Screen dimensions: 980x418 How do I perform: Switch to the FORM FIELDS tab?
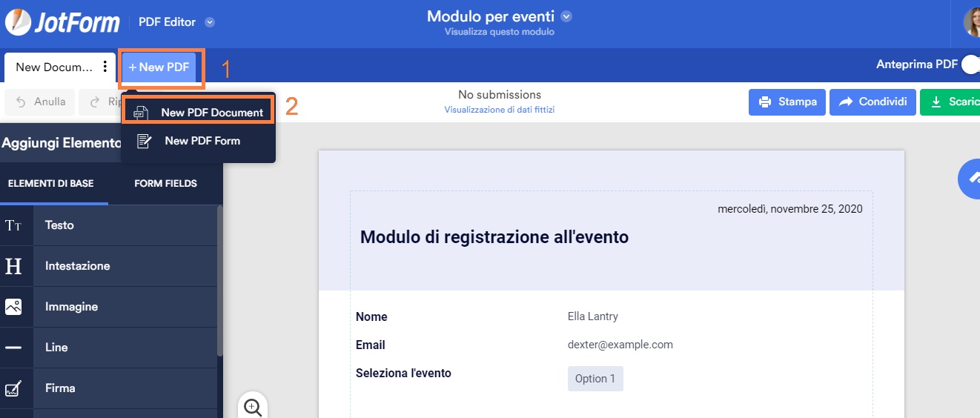(165, 183)
